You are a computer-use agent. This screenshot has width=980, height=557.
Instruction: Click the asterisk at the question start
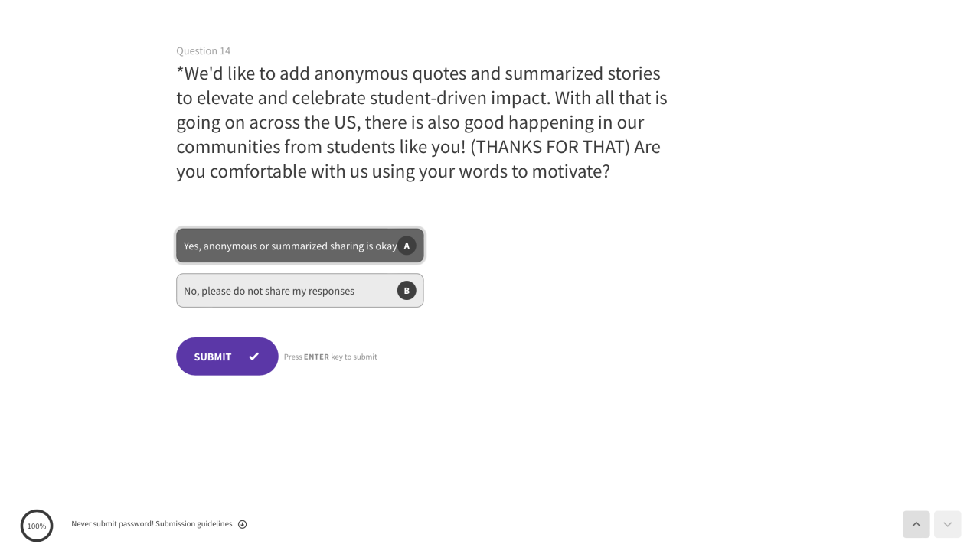180,72
